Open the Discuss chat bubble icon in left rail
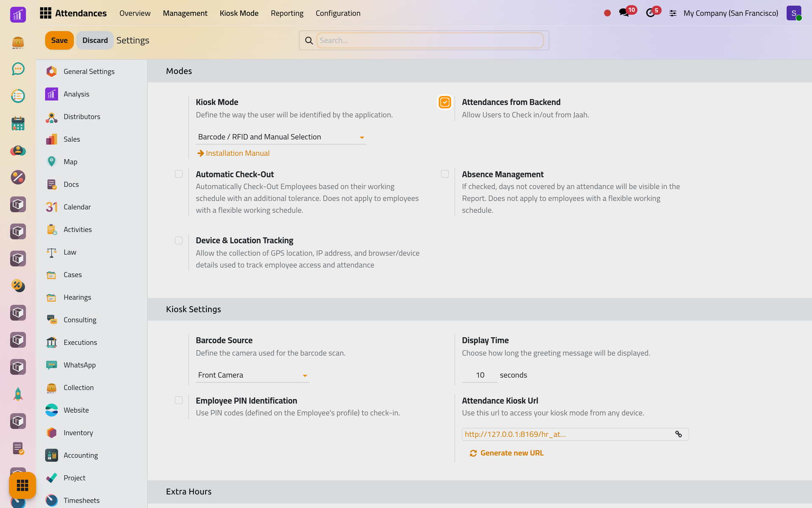This screenshot has height=508, width=812. (18, 69)
